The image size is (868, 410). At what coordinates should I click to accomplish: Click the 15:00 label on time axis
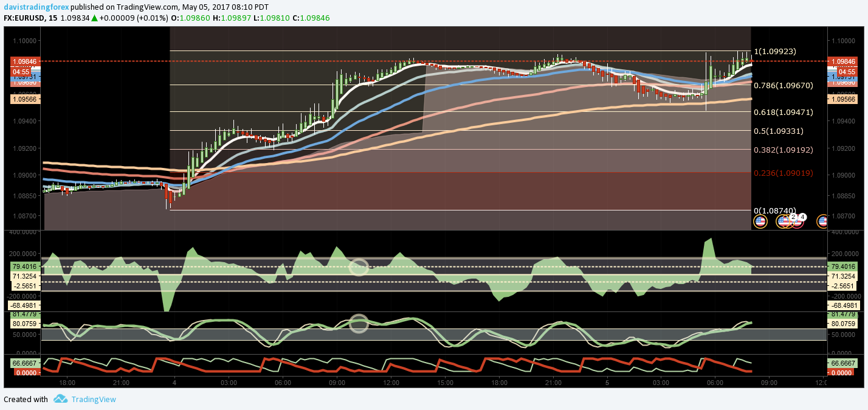point(445,383)
